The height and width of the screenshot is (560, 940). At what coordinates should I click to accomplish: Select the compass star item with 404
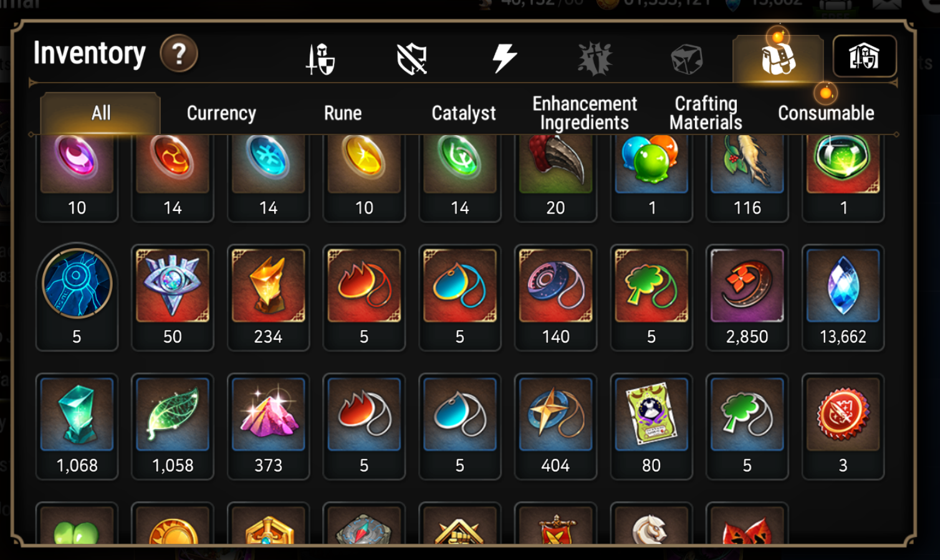coord(555,427)
